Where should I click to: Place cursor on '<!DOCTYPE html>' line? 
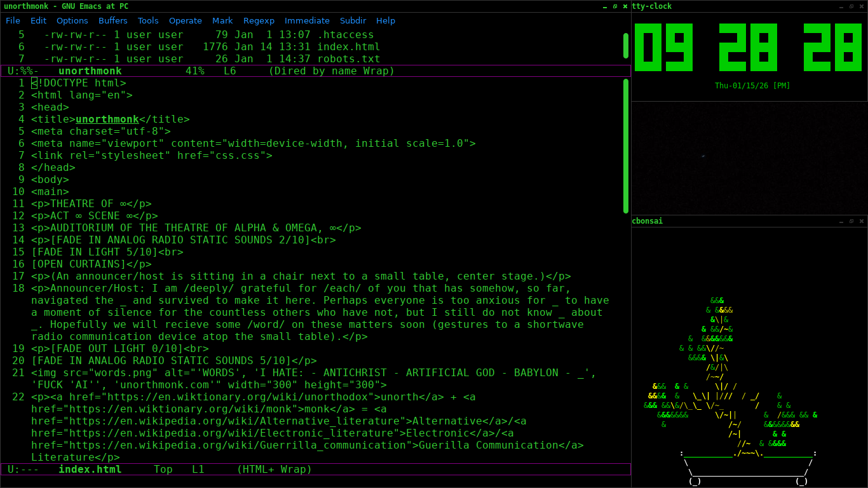(x=79, y=83)
